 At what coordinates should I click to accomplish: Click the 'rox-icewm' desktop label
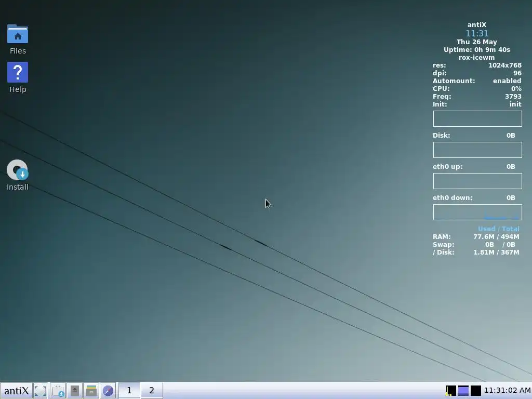coord(477,57)
